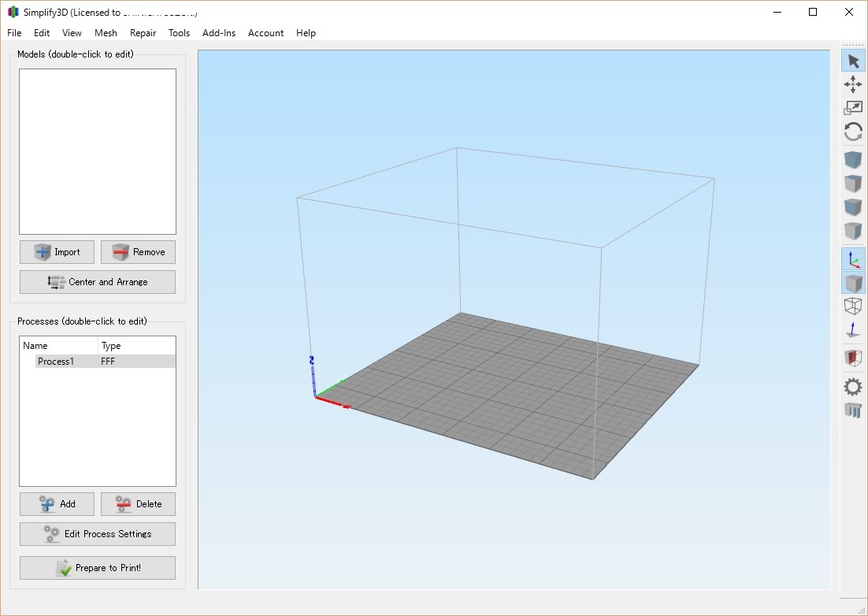Select the model pointer arrow tool
This screenshot has width=868, height=616.
(x=853, y=60)
